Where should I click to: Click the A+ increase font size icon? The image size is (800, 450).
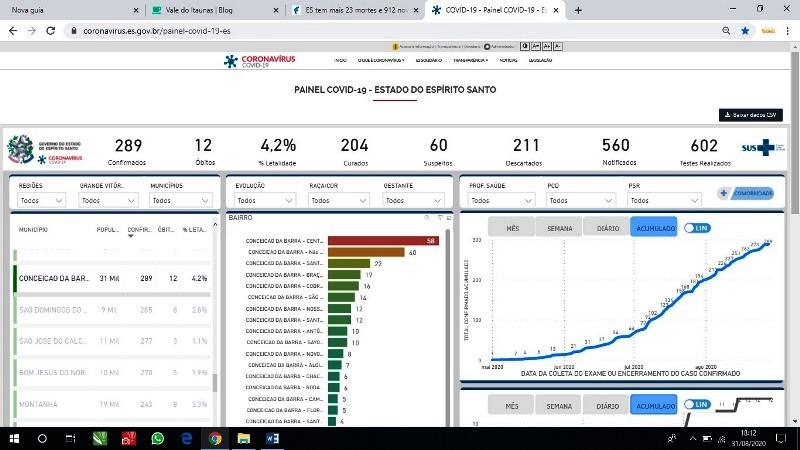pyautogui.click(x=547, y=46)
